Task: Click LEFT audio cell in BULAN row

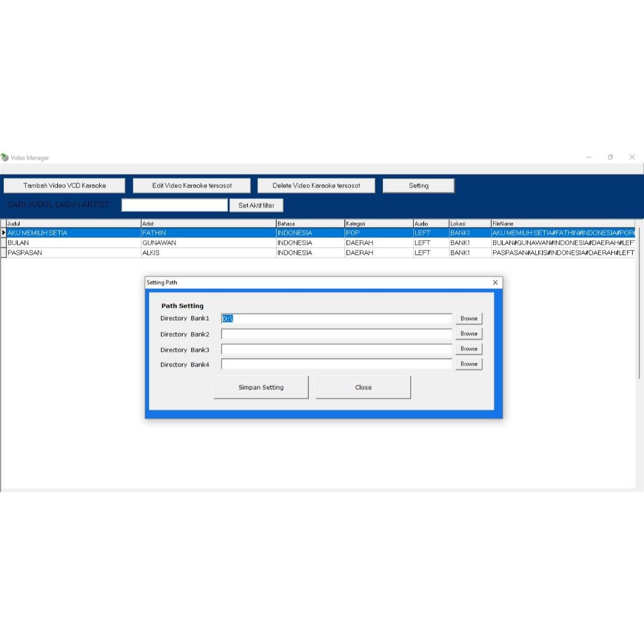Action: pyautogui.click(x=431, y=243)
